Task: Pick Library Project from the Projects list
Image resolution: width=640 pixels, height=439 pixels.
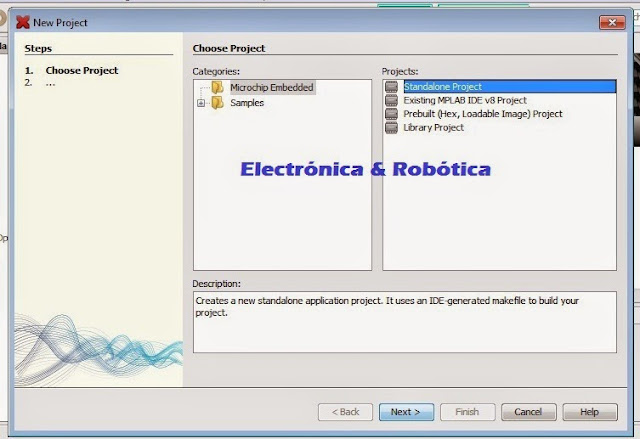Action: coord(433,128)
